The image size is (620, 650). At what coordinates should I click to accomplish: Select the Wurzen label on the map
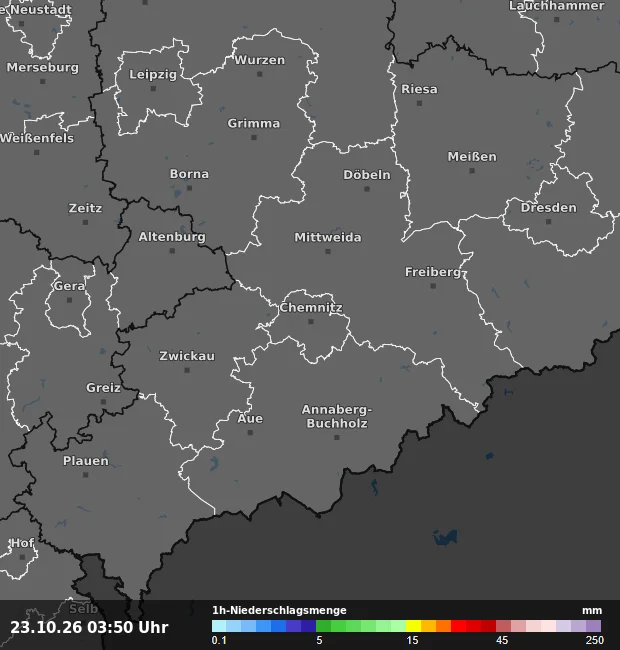[x=260, y=60]
